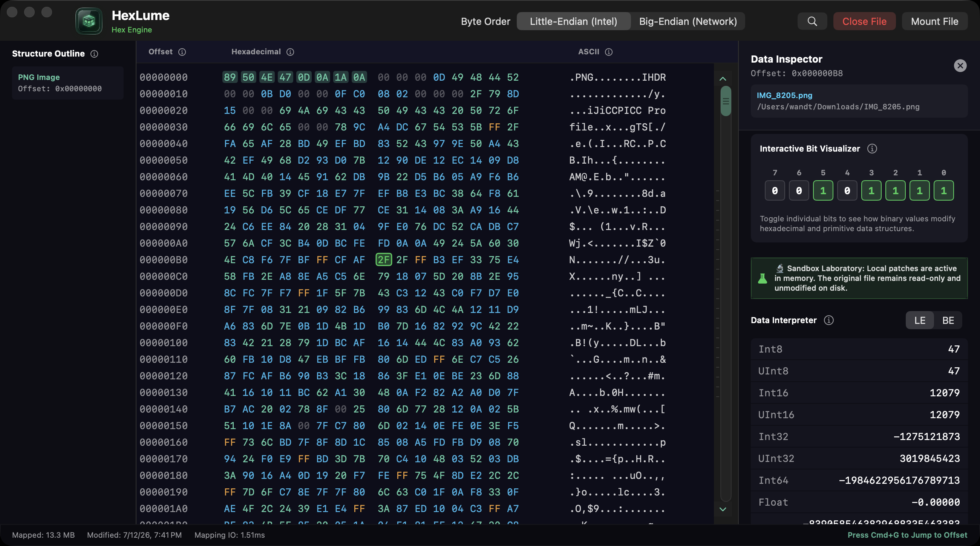
Task: Click the UInt8 value row
Action: (x=859, y=371)
